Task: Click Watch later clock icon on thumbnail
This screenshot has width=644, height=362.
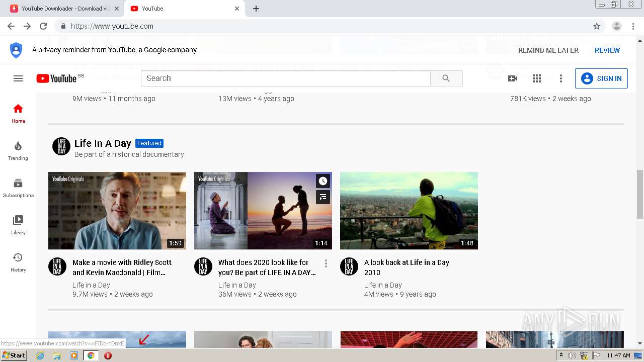Action: 323,181
